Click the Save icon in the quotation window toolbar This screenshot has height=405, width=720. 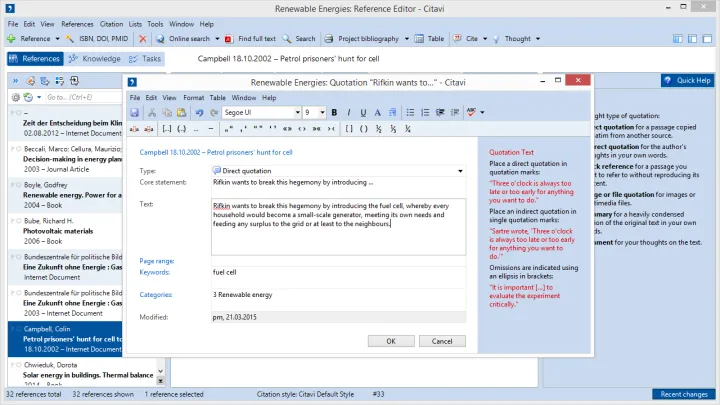coord(134,112)
